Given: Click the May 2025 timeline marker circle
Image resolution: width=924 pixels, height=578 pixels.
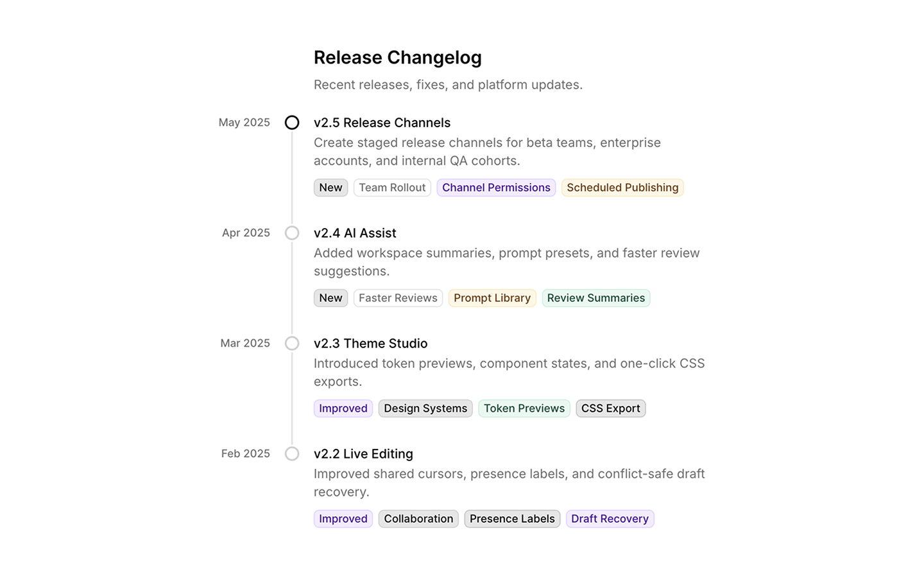Looking at the screenshot, I should 292,123.
